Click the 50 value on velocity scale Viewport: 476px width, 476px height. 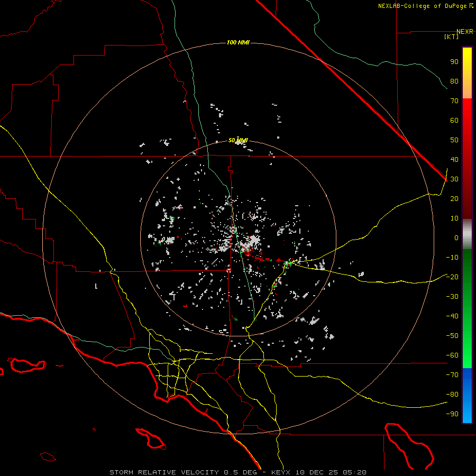[454, 140]
